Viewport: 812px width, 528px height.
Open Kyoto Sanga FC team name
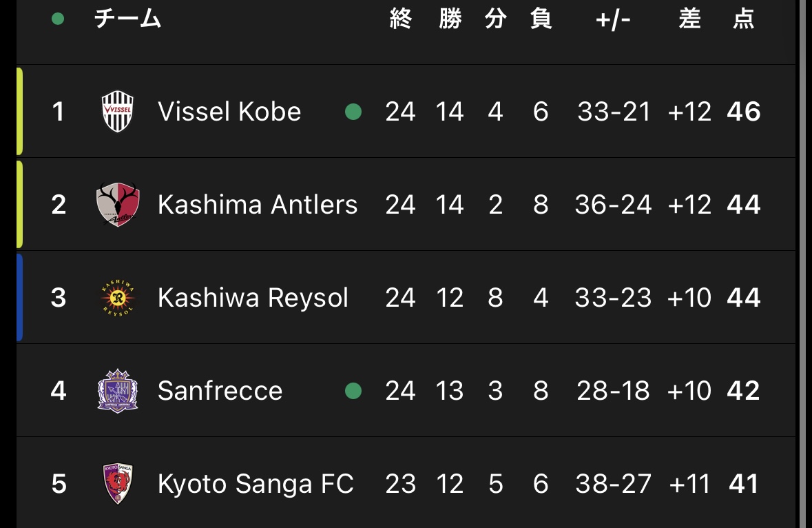pyautogui.click(x=256, y=483)
